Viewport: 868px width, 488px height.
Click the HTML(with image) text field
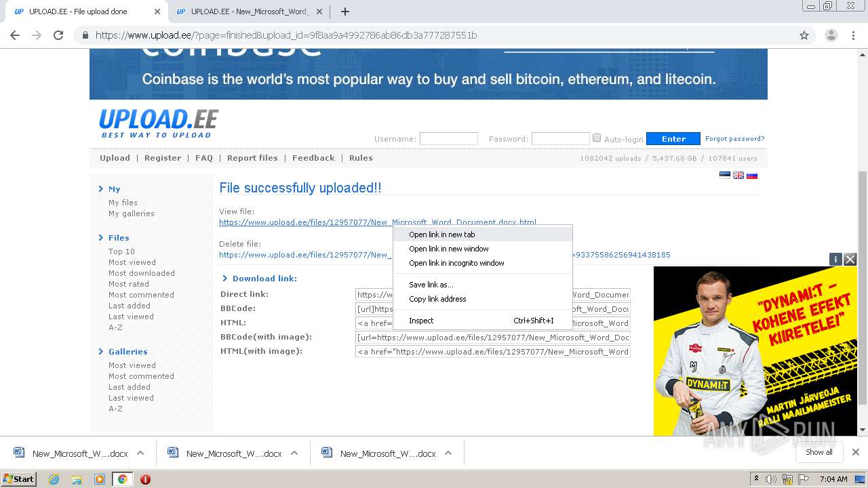point(493,351)
